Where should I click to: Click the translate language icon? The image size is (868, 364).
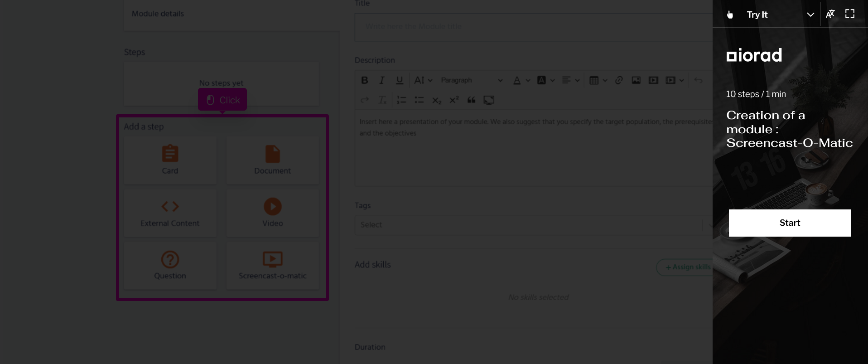click(830, 14)
